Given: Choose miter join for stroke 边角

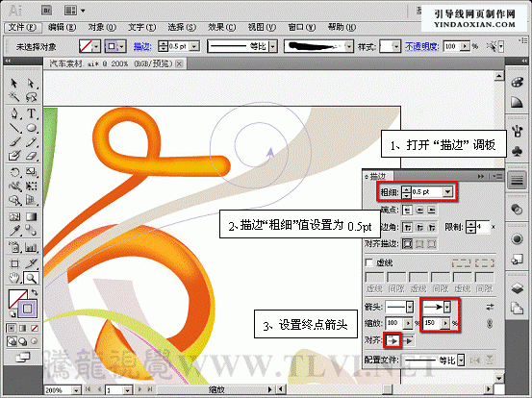Looking at the screenshot, I should point(408,227).
